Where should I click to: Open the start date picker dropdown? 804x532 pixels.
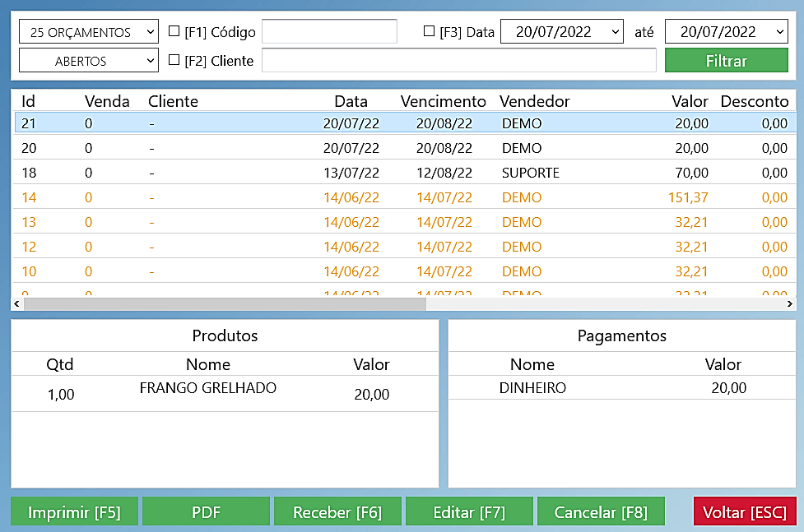[x=561, y=32]
